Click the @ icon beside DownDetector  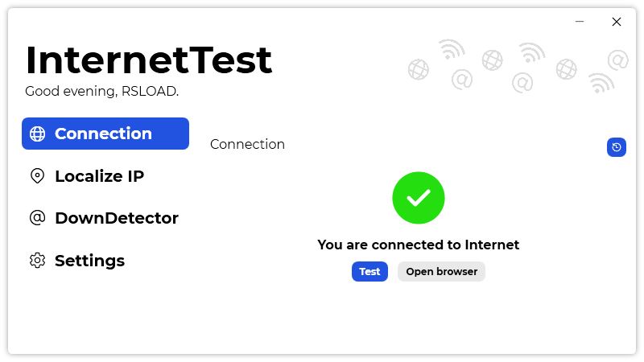[37, 218]
